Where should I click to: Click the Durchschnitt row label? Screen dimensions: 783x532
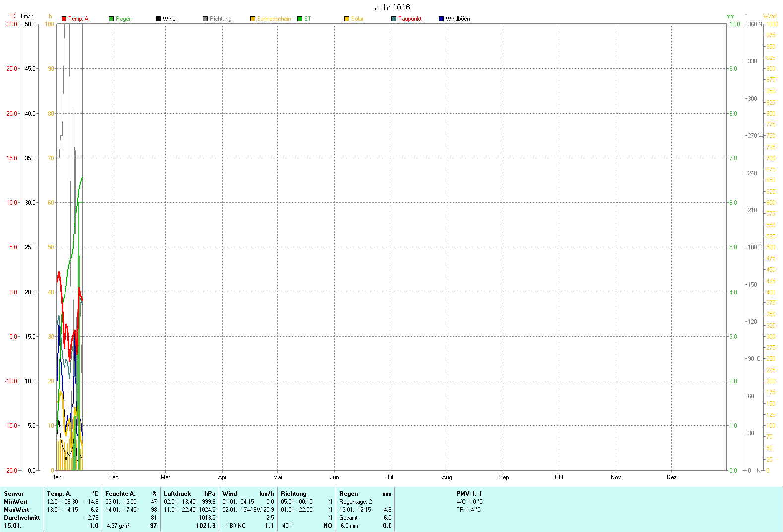click(22, 518)
